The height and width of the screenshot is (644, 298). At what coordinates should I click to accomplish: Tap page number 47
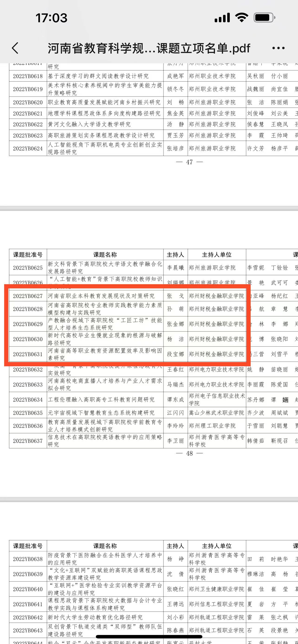pyautogui.click(x=189, y=162)
